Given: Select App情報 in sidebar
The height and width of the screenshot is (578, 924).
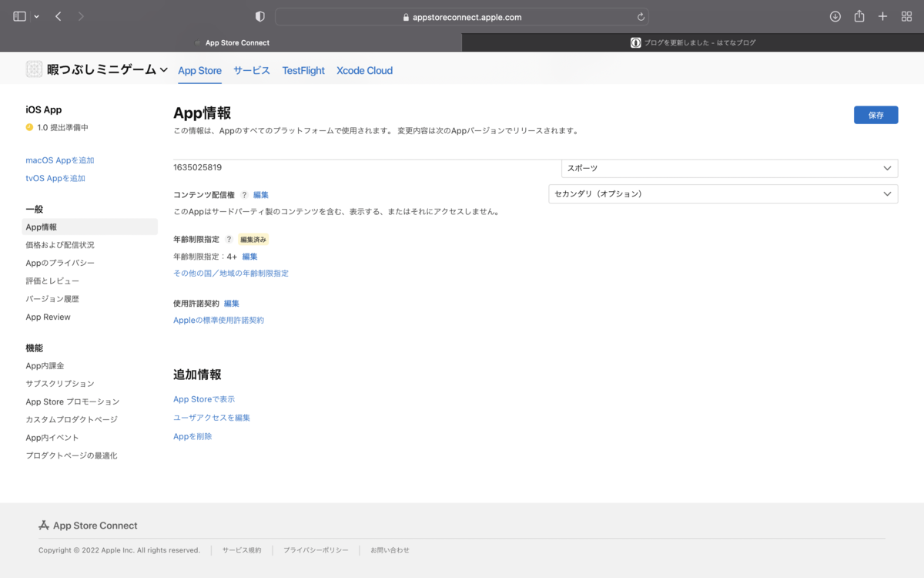Looking at the screenshot, I should tap(89, 227).
